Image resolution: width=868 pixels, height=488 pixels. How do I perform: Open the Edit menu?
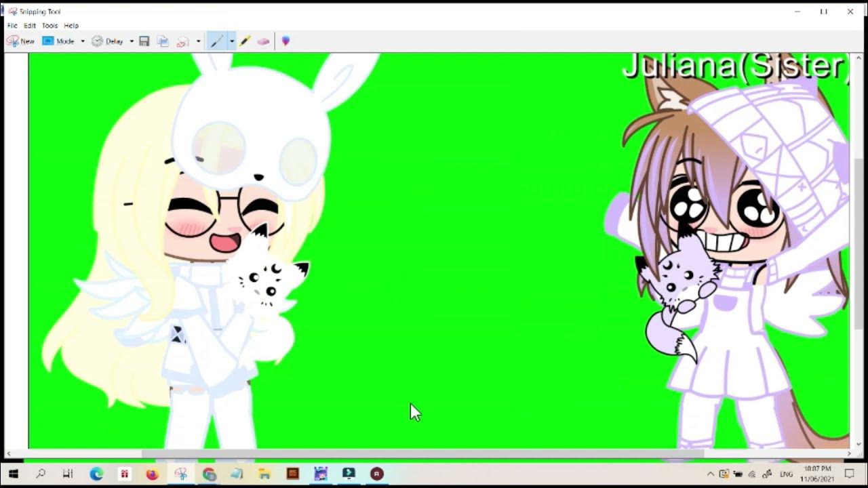point(30,26)
